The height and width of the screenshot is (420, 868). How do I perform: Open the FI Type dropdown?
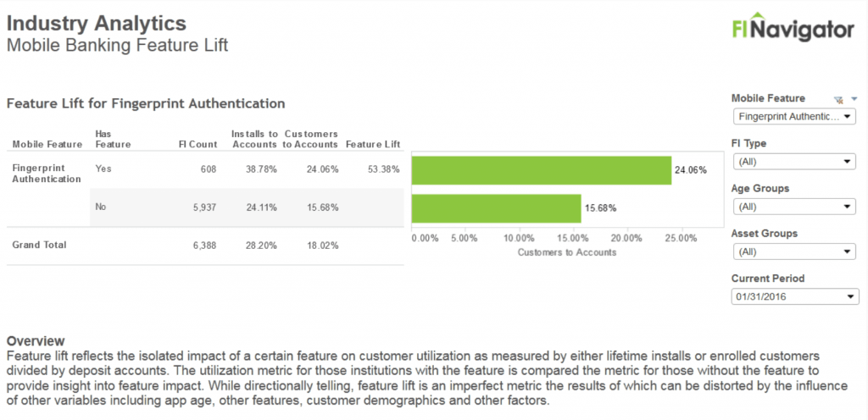point(795,162)
